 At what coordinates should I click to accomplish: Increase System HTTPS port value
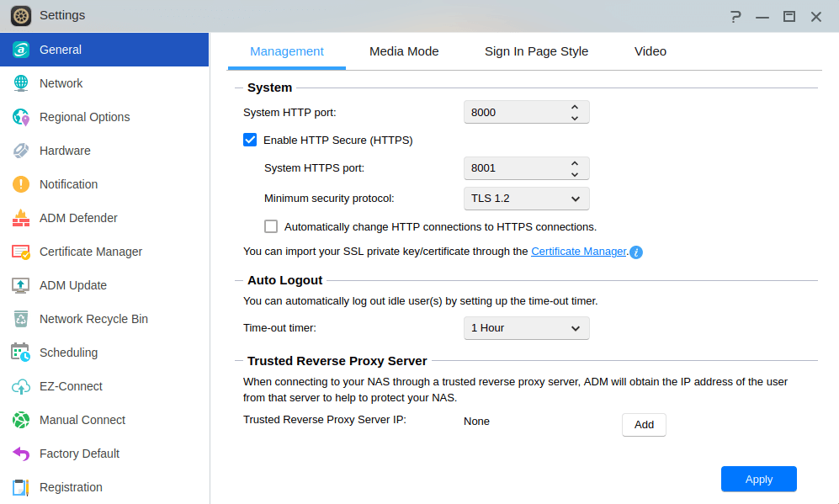coord(575,163)
